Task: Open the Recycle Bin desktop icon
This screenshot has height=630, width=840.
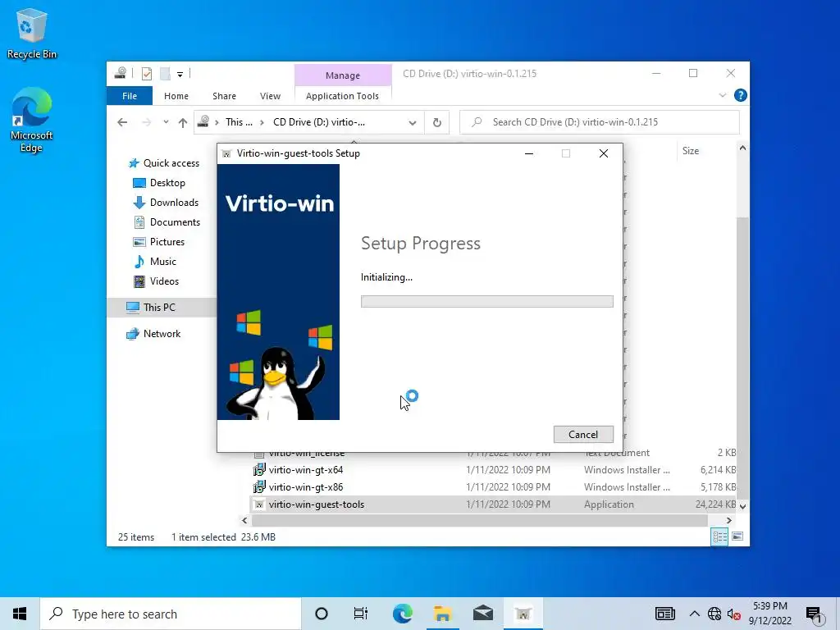Action: [x=32, y=33]
